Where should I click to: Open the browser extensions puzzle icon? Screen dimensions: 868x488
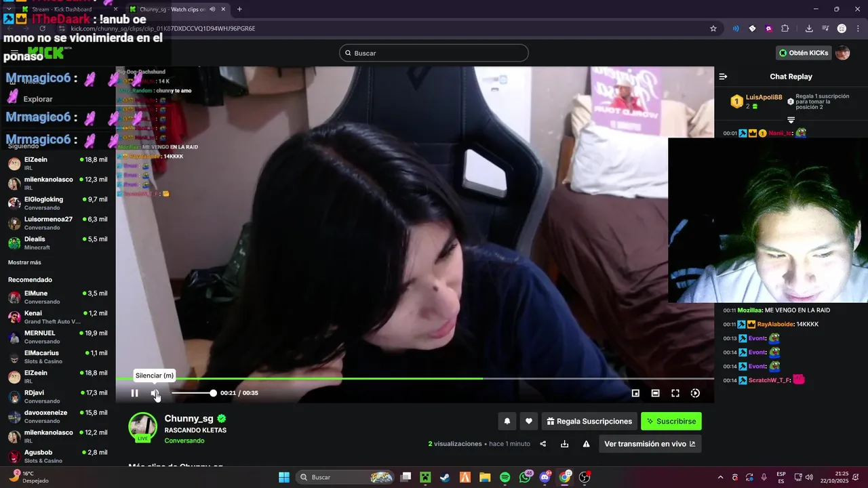point(785,28)
